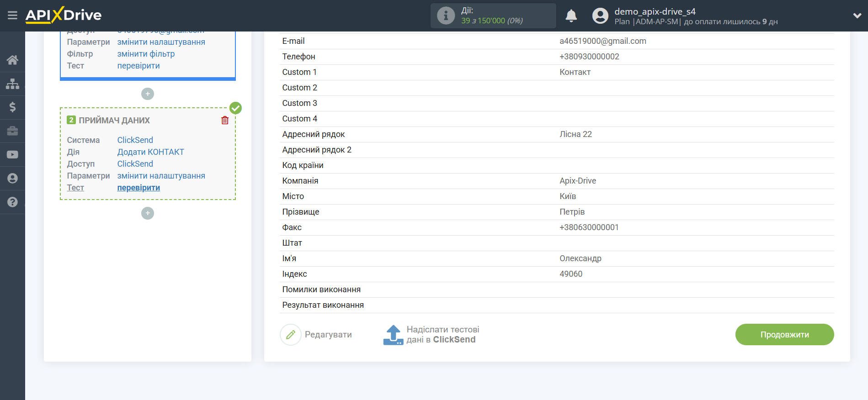Image resolution: width=868 pixels, height=400 pixels.
Task: Select fax value +380630000001
Action: (x=589, y=227)
